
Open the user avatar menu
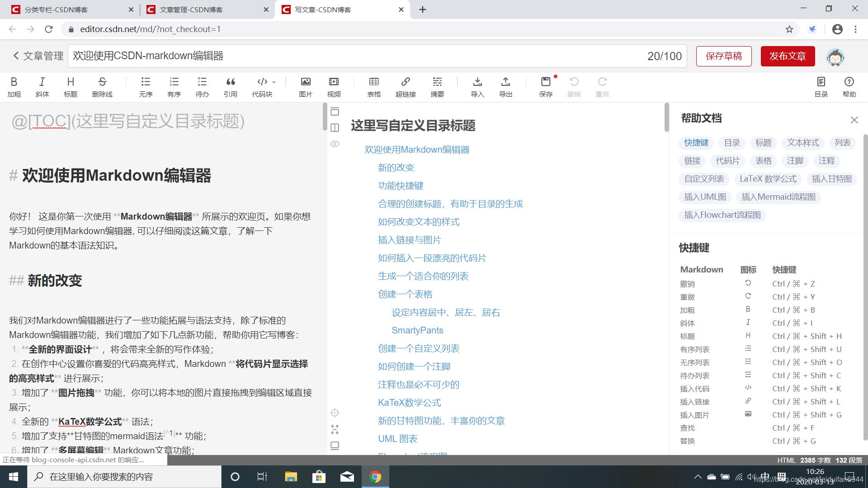click(835, 57)
